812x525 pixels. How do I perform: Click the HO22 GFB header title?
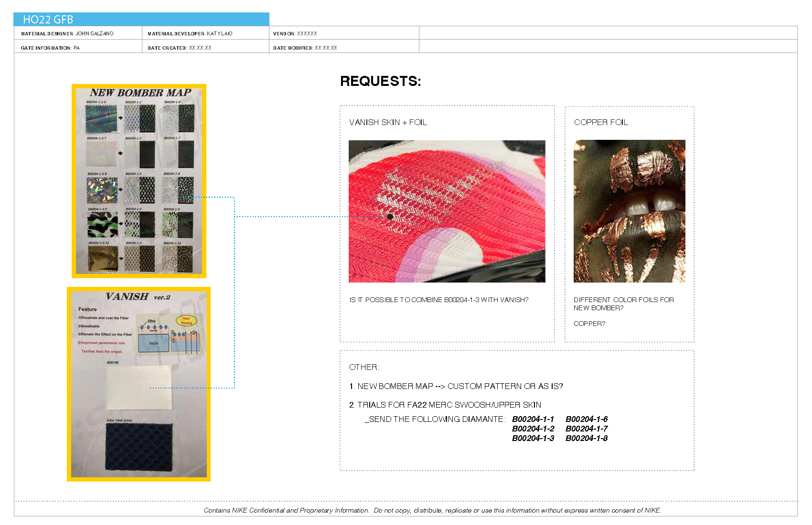(48, 20)
